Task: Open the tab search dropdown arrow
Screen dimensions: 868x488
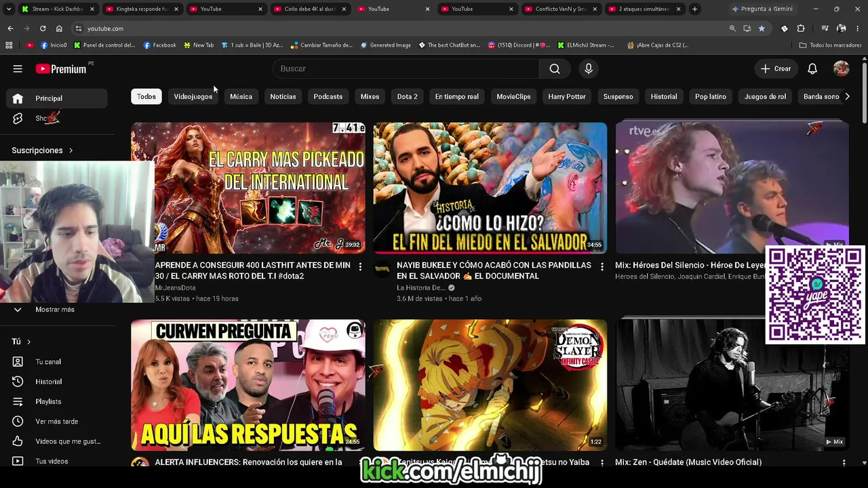Action: tap(9, 9)
